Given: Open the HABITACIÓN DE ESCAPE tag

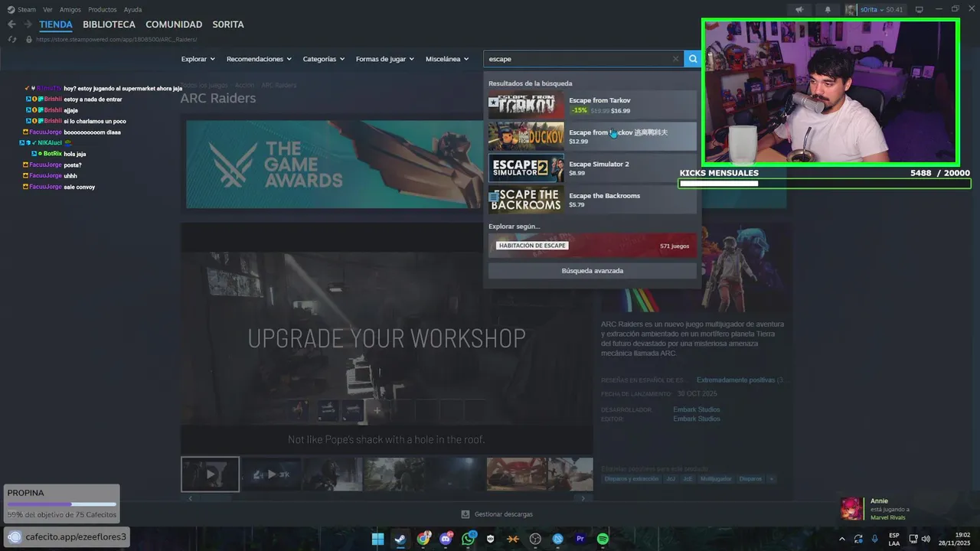Looking at the screenshot, I should pos(593,246).
